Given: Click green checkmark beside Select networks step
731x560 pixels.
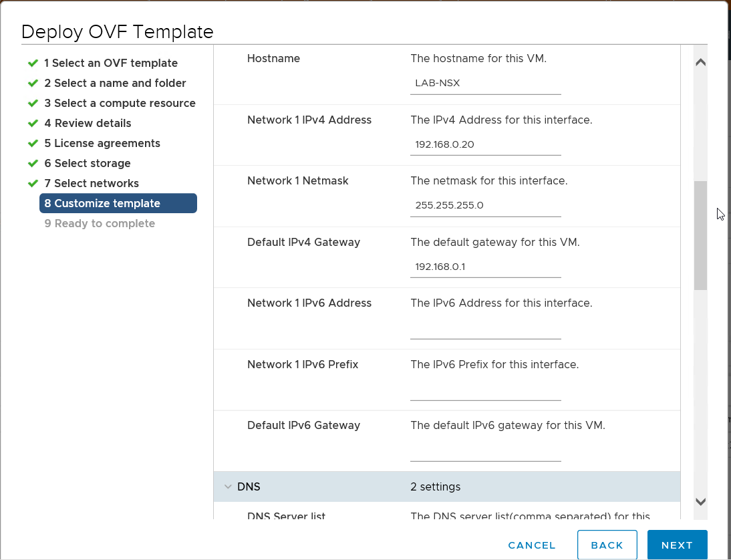Looking at the screenshot, I should (33, 183).
